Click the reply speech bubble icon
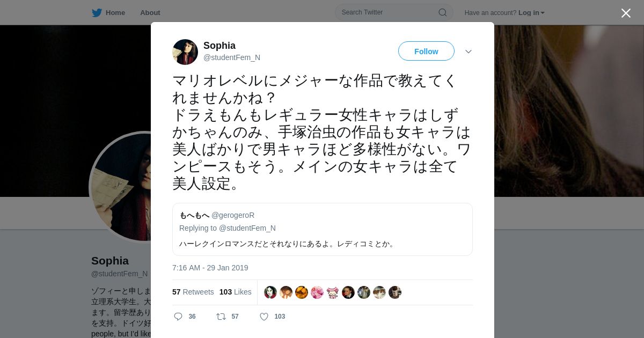644x338 pixels. click(x=178, y=317)
